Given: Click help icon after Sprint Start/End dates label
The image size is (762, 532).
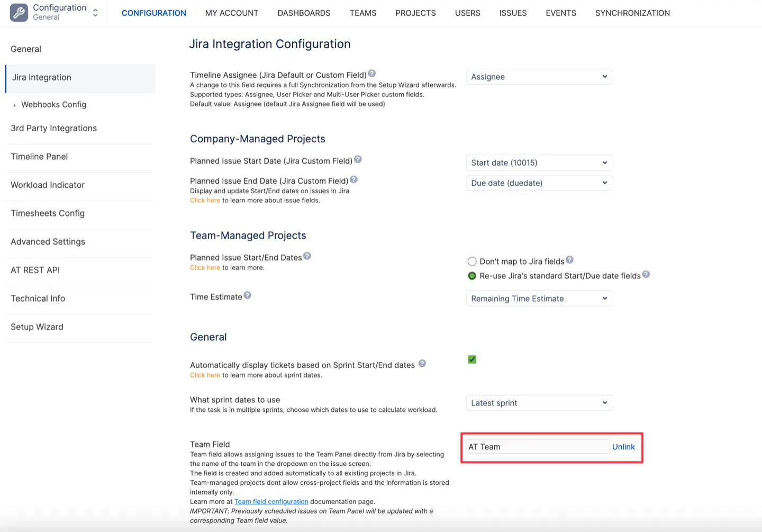Looking at the screenshot, I should tap(422, 364).
